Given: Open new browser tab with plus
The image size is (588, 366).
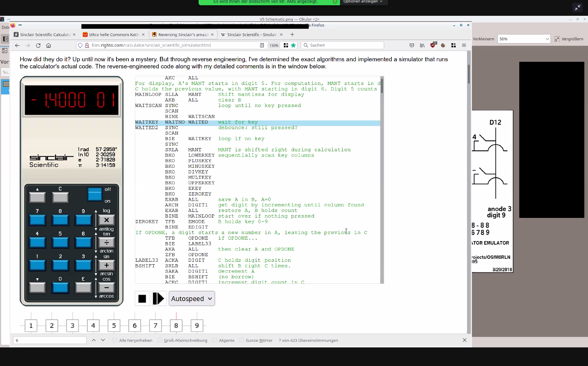Looking at the screenshot, I should 292,34.
